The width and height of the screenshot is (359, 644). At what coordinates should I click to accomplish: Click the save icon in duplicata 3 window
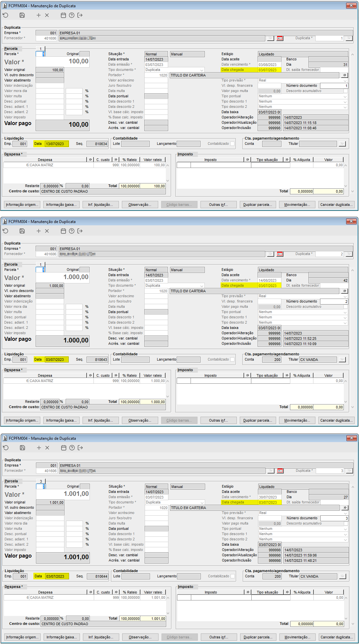click(x=22, y=448)
